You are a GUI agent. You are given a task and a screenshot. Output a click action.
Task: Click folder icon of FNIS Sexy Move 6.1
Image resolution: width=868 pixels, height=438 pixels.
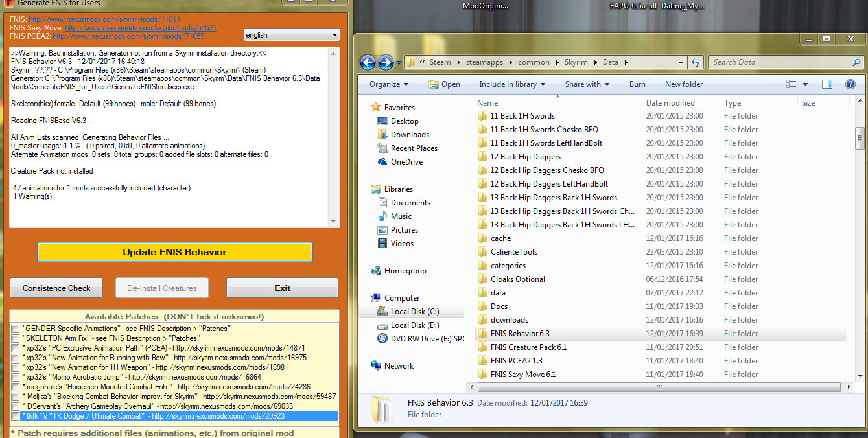(482, 375)
